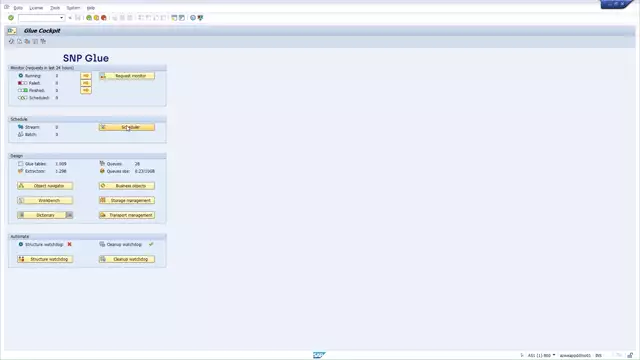640x360 pixels.
Task: Click the window menu icon left of Goto
Action: coord(7,7)
